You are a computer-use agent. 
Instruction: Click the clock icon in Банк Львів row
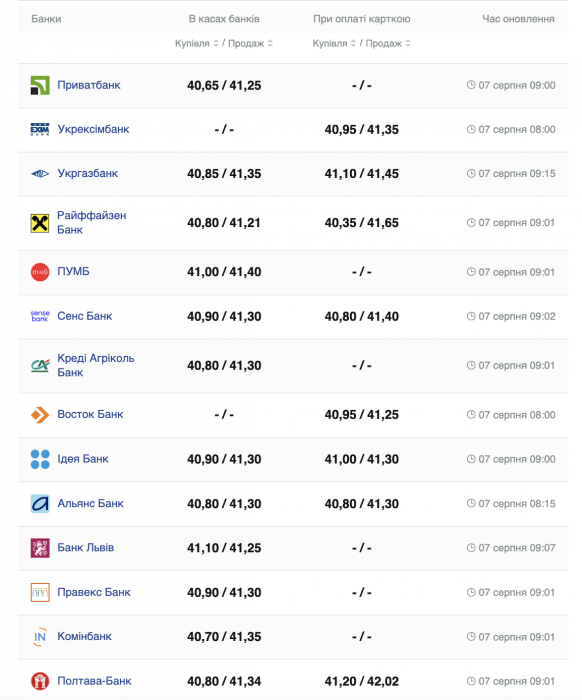click(471, 548)
